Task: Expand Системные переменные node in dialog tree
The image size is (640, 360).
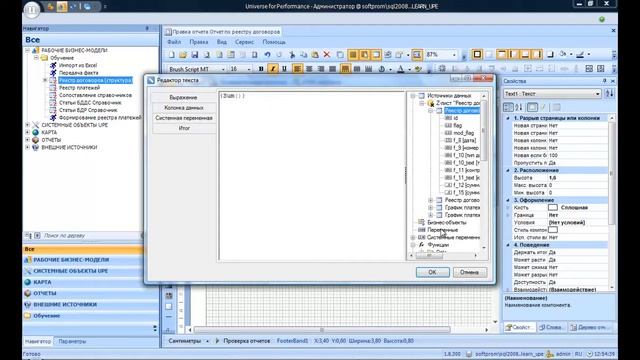Action: coord(413,238)
